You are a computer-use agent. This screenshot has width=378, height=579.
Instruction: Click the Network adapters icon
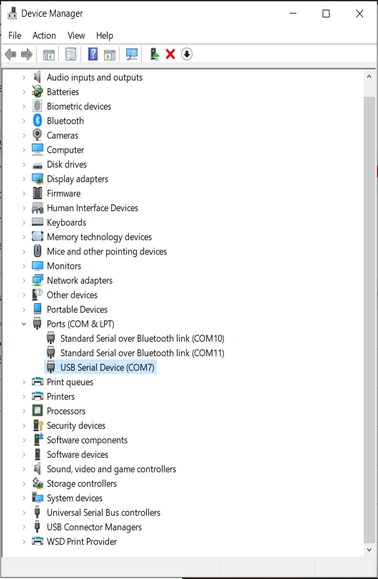click(x=37, y=280)
